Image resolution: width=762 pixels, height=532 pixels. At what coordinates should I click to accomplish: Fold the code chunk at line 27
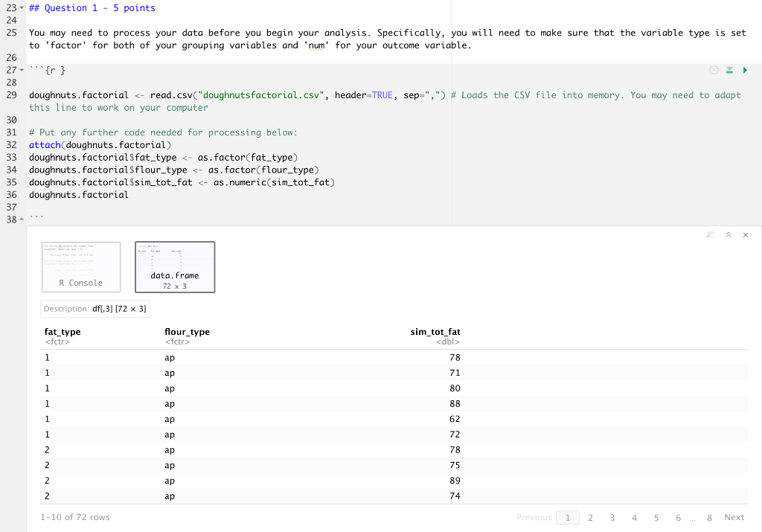pyautogui.click(x=22, y=71)
